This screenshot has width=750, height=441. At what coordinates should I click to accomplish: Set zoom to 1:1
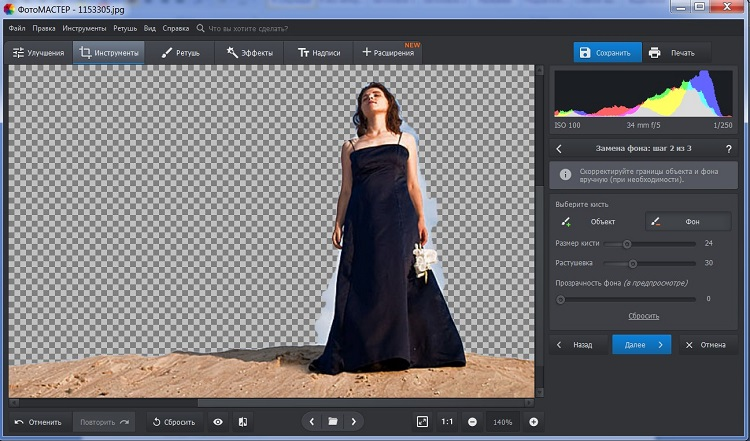click(x=447, y=422)
